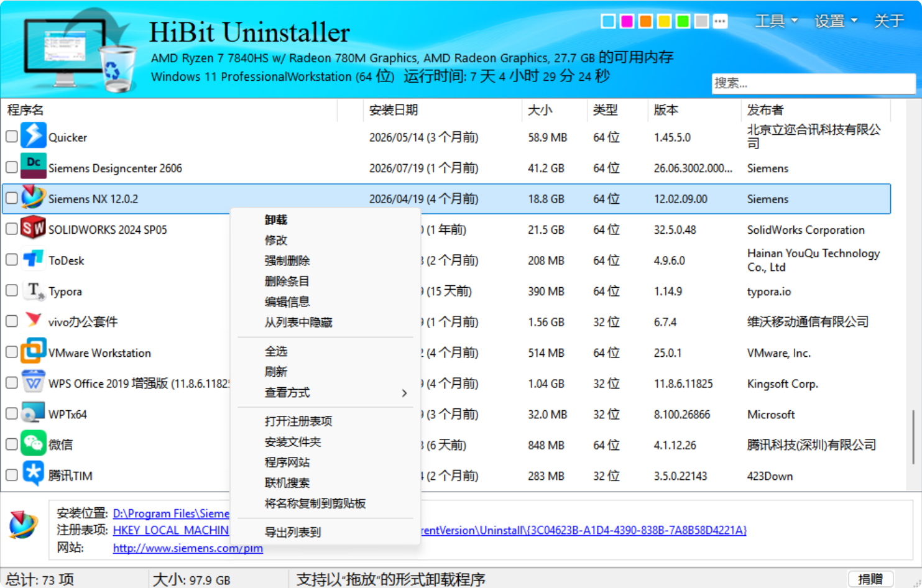Image resolution: width=922 pixels, height=588 pixels.
Task: Click the 捐赠 donate button
Action: (870, 579)
